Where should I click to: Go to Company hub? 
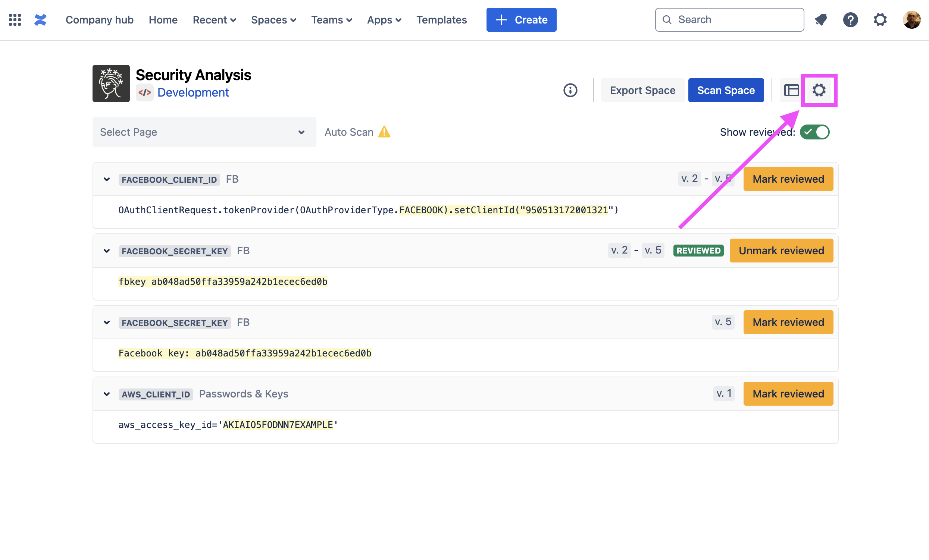pyautogui.click(x=100, y=20)
